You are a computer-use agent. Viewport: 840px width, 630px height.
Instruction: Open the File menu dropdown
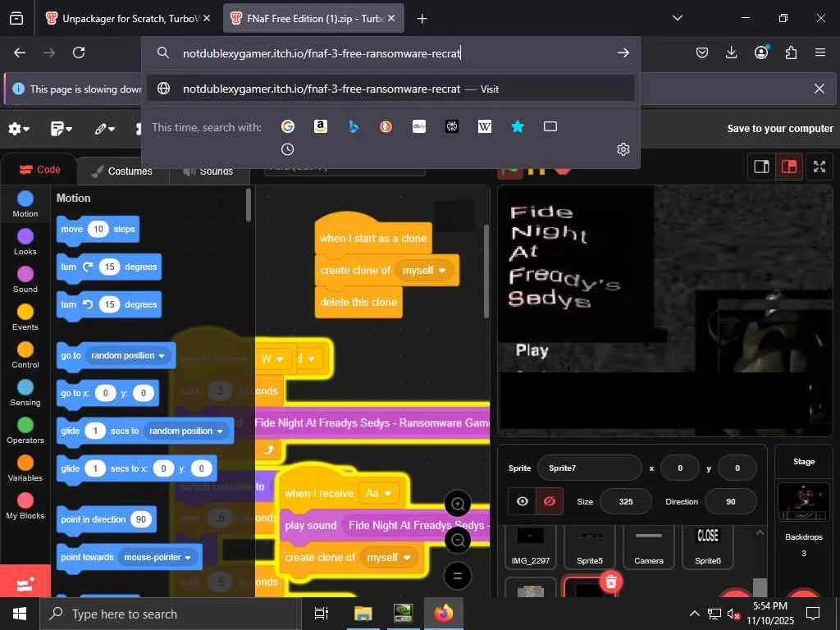[61, 129]
